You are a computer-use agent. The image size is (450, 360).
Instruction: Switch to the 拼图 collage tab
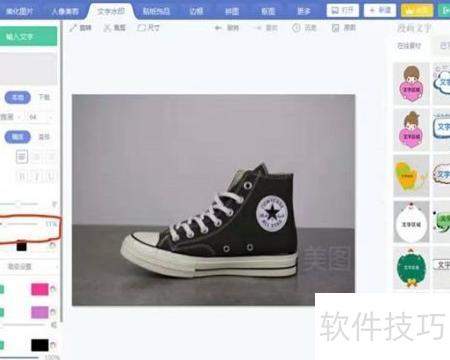pos(232,11)
